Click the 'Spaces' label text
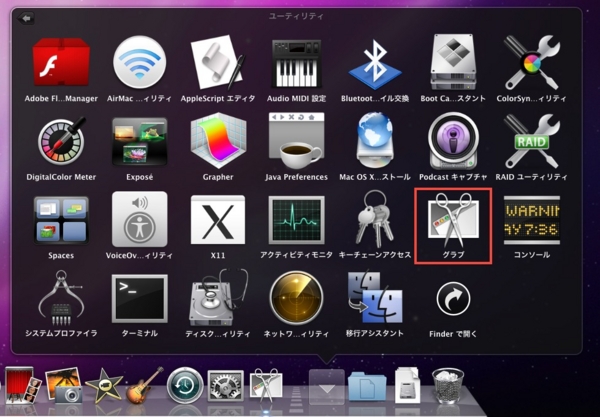 (61, 256)
